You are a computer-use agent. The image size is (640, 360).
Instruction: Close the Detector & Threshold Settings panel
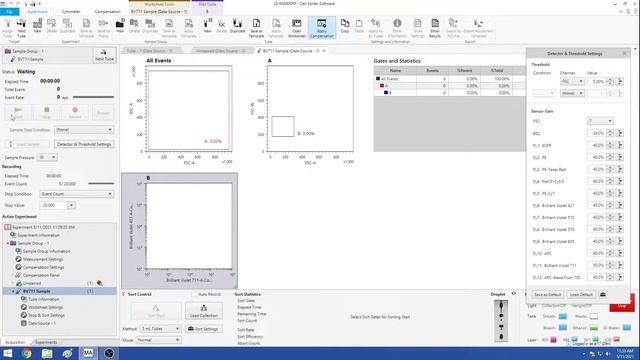pyautogui.click(x=624, y=53)
